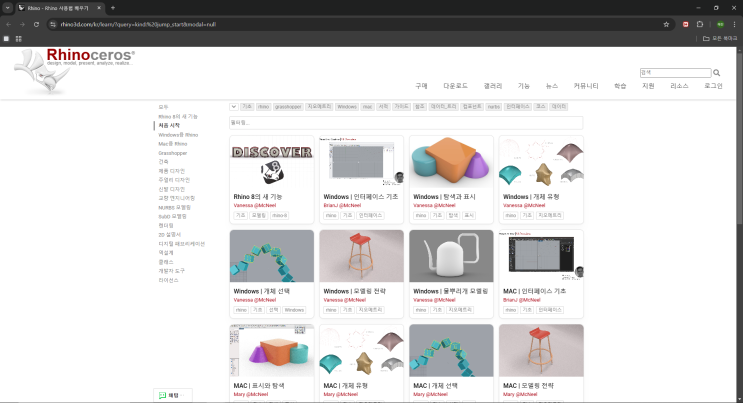This screenshot has height=403, width=743.
Task: Click BrianJ @McNeel on Windows interface card
Action: coord(342,205)
